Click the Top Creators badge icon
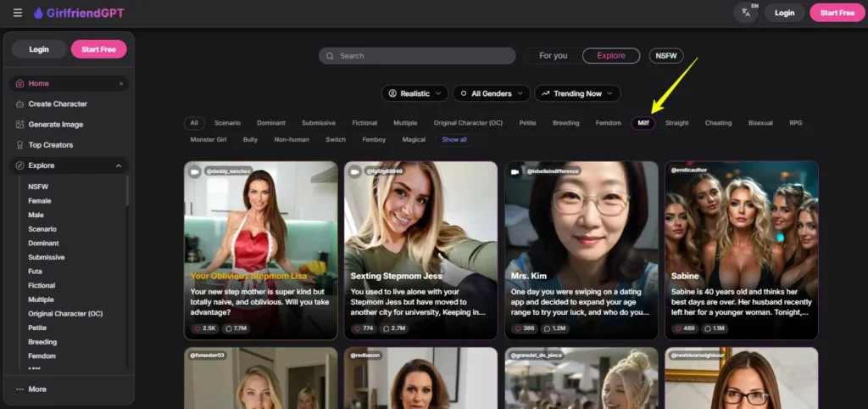 [20, 145]
